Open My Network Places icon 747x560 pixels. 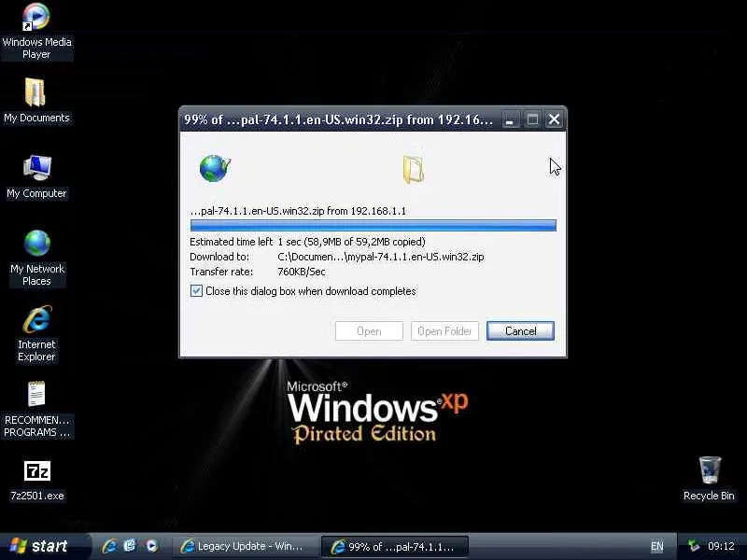(36, 258)
